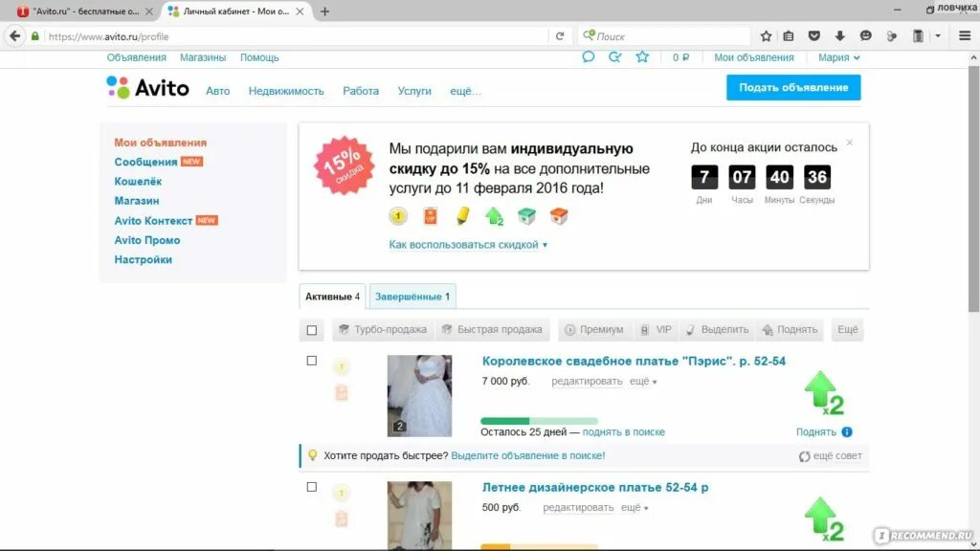The width and height of the screenshot is (980, 551).
Task: Click the VIP action button
Action: pyautogui.click(x=656, y=329)
